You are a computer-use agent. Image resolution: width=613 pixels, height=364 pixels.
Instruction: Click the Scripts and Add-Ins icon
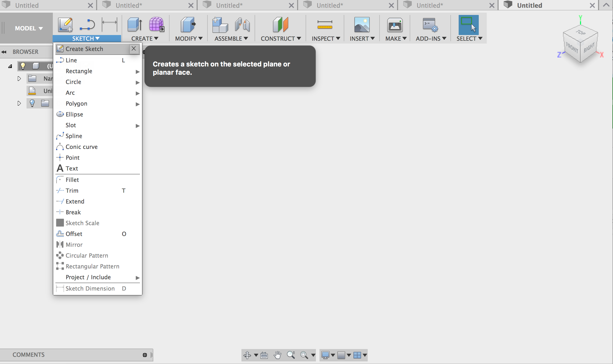coord(430,25)
